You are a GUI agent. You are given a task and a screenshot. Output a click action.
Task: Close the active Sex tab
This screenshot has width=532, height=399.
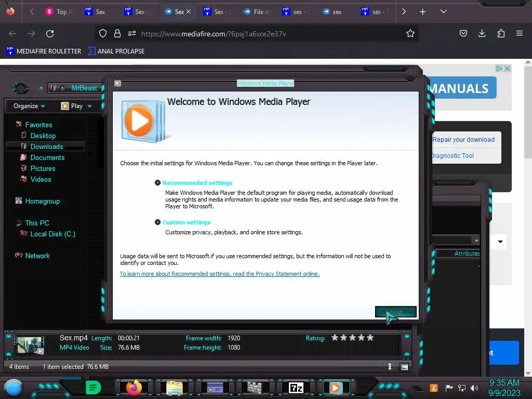click(189, 11)
